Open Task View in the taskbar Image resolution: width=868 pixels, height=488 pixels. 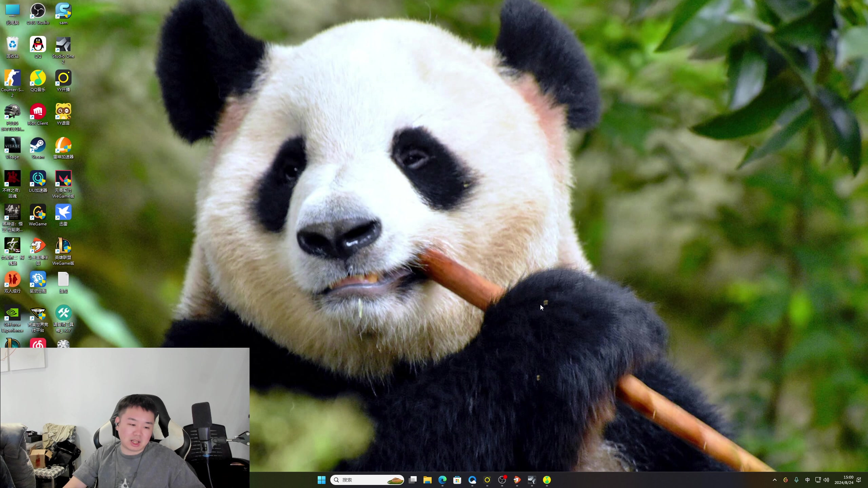click(413, 480)
